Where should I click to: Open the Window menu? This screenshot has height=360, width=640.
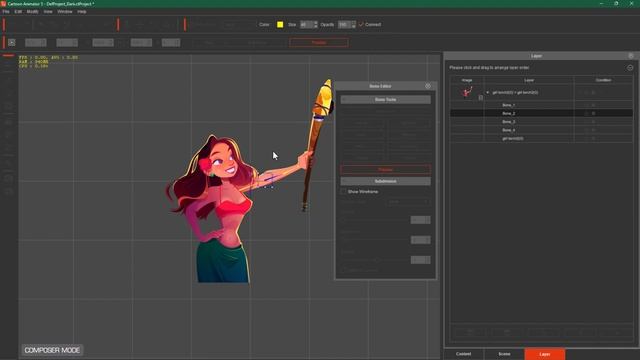64,12
